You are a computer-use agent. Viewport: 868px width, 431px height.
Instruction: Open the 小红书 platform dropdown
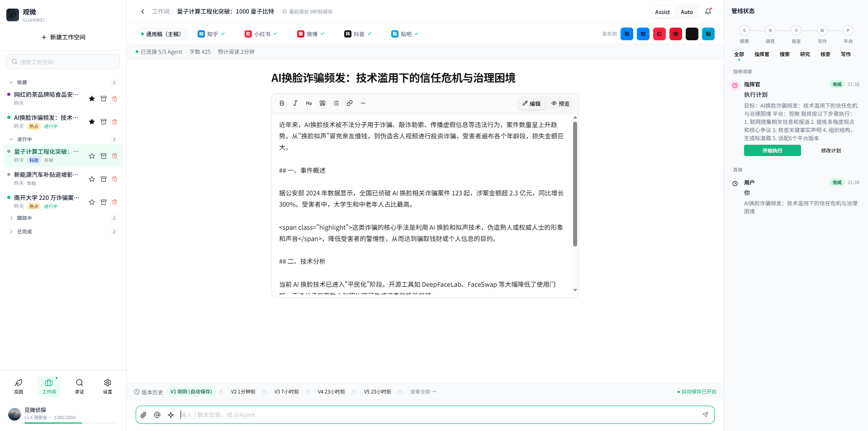click(261, 34)
